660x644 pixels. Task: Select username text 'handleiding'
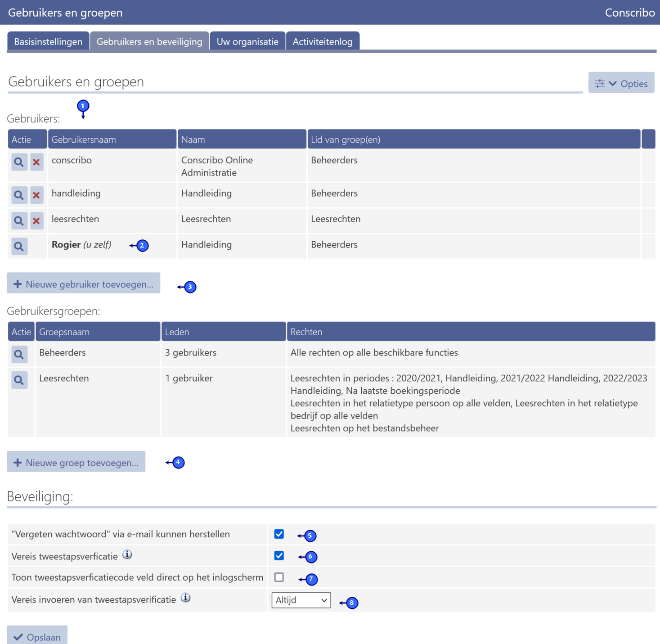pyautogui.click(x=76, y=194)
